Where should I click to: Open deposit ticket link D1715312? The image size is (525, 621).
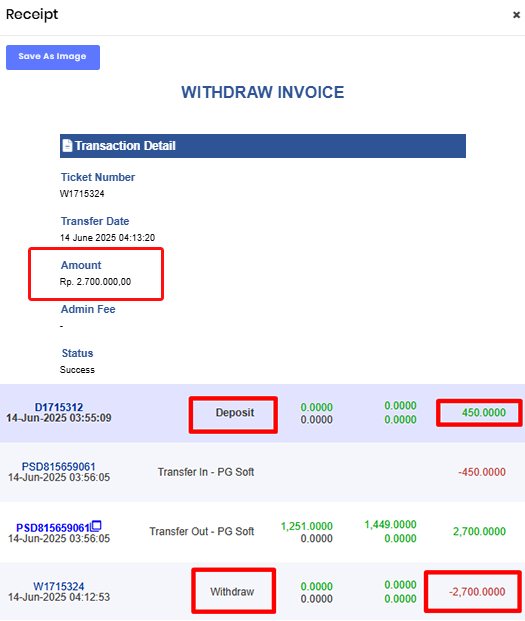point(59,407)
